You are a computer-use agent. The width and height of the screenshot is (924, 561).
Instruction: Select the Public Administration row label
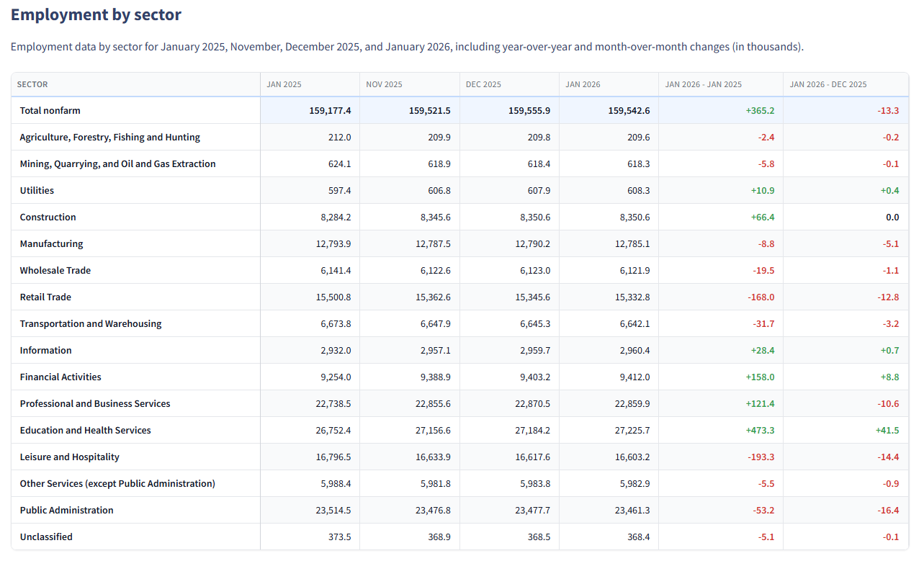pos(66,511)
